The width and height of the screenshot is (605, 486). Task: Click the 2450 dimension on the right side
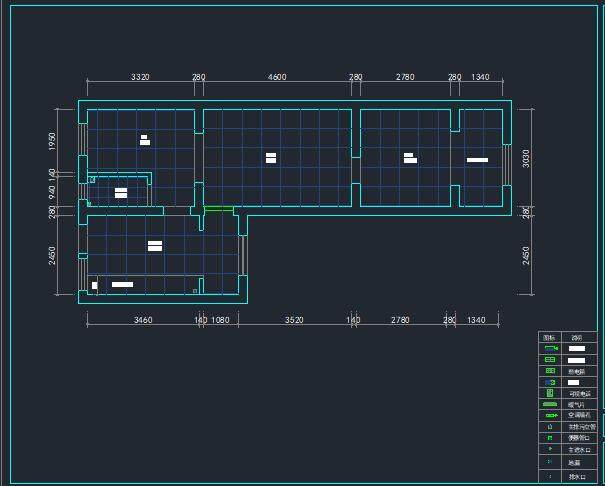point(524,256)
